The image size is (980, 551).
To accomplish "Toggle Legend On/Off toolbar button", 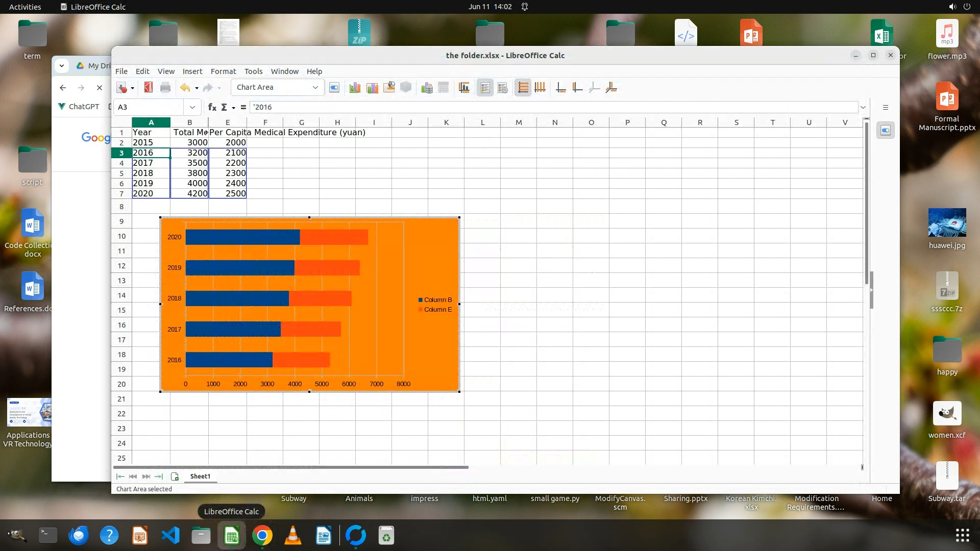I will pyautogui.click(x=485, y=88).
